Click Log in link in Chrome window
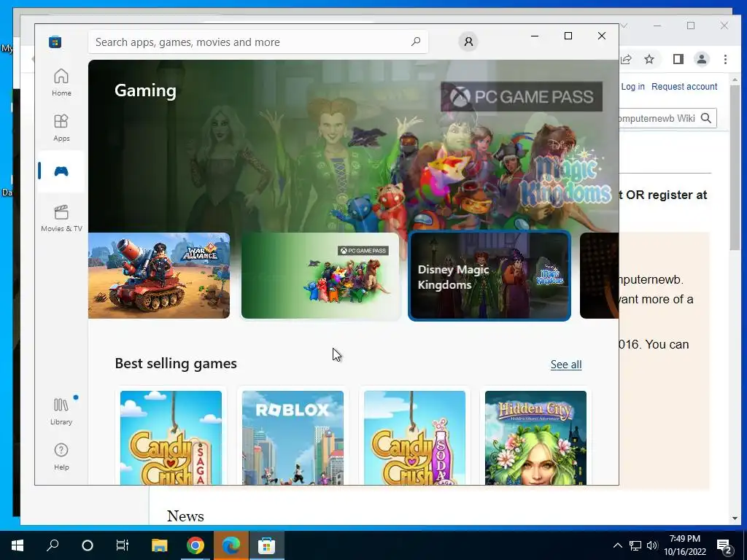The width and height of the screenshot is (747, 560). [632, 87]
